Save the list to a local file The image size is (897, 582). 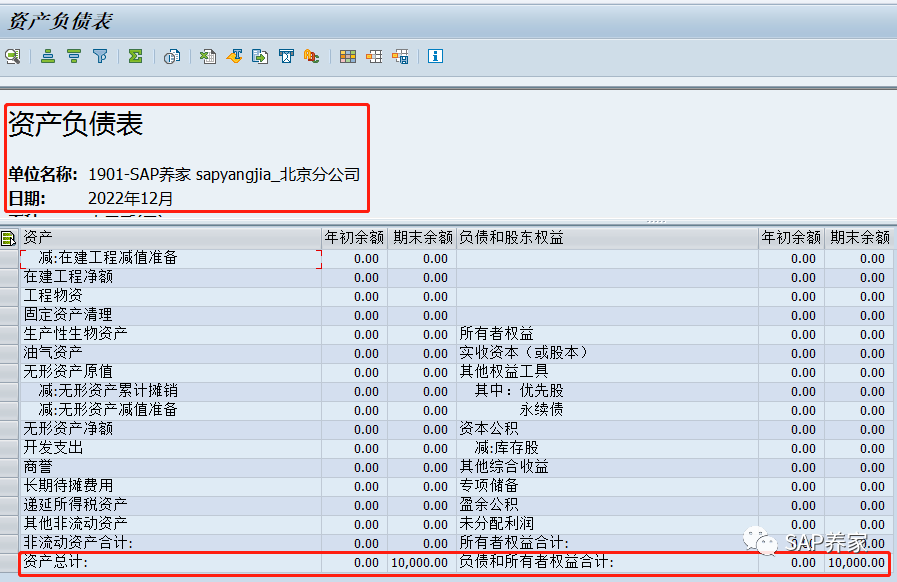pyautogui.click(x=260, y=56)
